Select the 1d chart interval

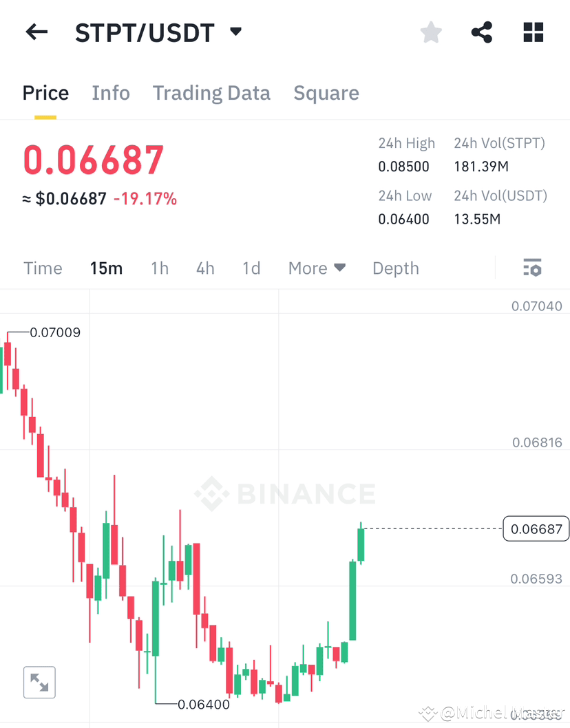tap(251, 268)
